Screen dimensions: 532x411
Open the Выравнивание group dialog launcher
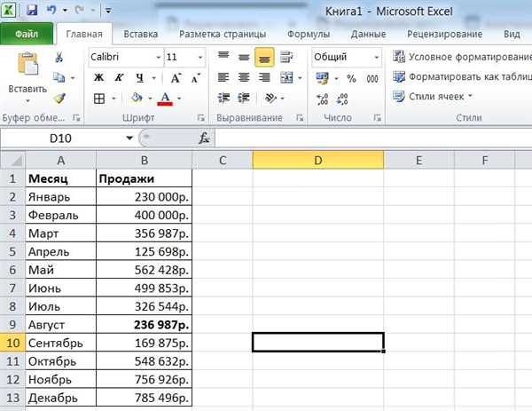click(x=300, y=118)
